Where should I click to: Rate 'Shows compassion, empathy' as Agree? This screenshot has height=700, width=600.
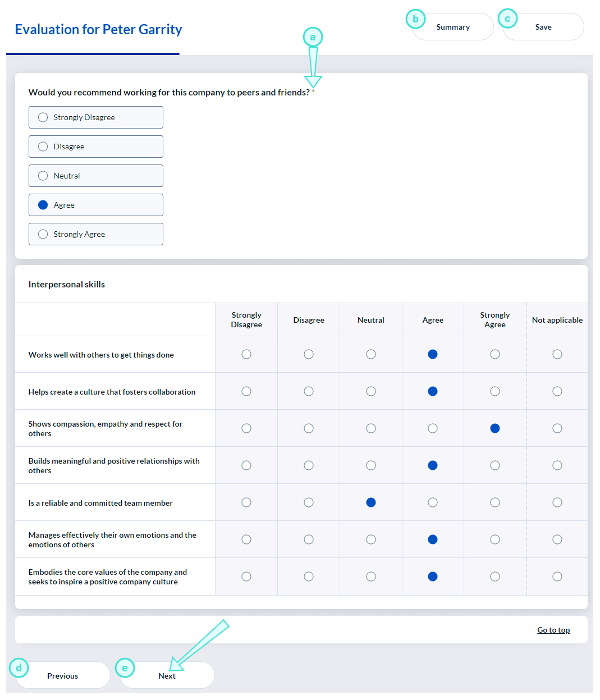click(432, 428)
